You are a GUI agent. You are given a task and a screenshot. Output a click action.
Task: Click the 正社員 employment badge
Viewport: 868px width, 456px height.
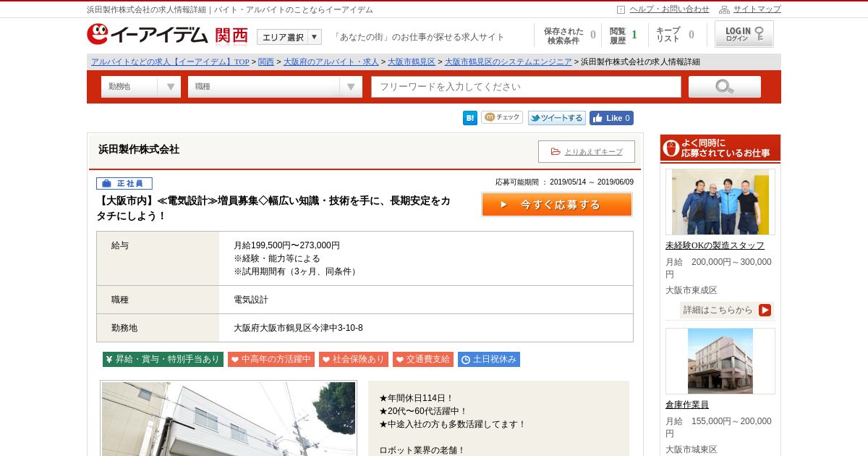pyautogui.click(x=124, y=183)
